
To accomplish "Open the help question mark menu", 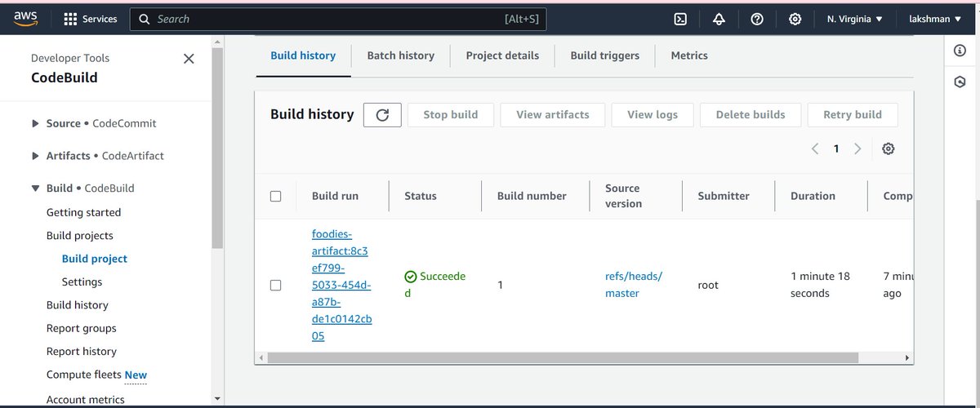I will tap(757, 19).
